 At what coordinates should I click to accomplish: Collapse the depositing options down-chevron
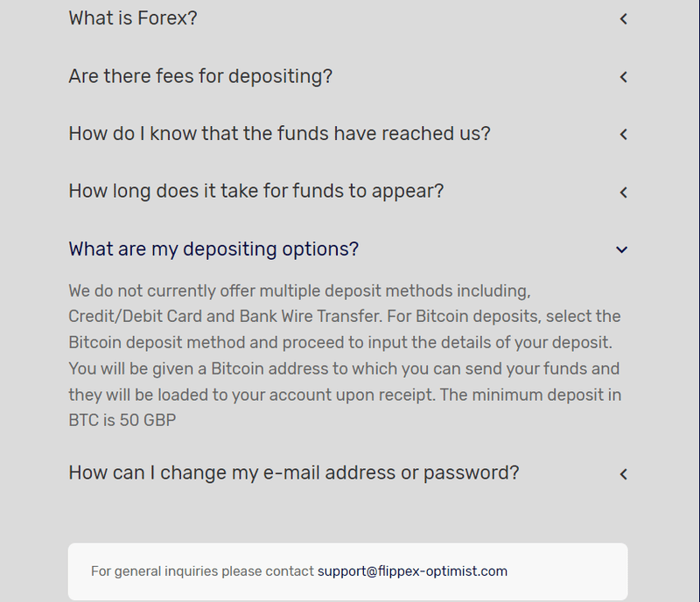pos(621,249)
